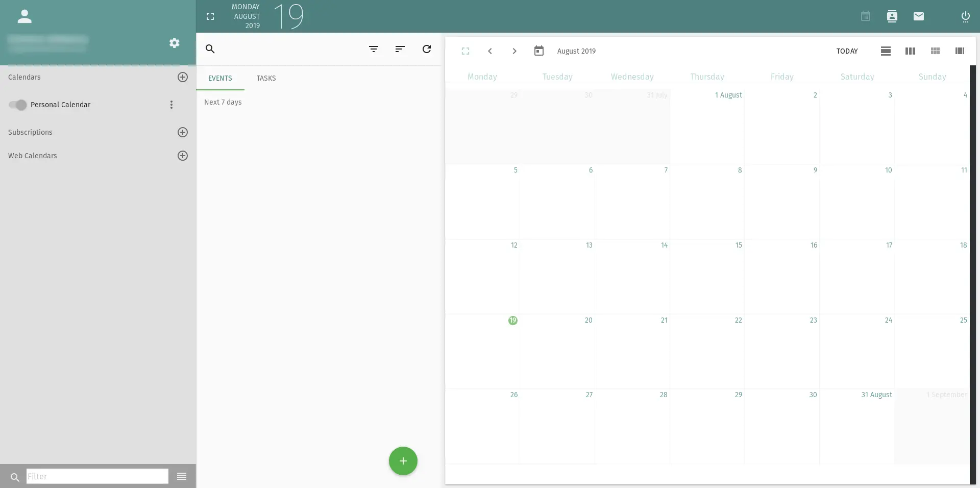Select the Events tab

pos(220,78)
